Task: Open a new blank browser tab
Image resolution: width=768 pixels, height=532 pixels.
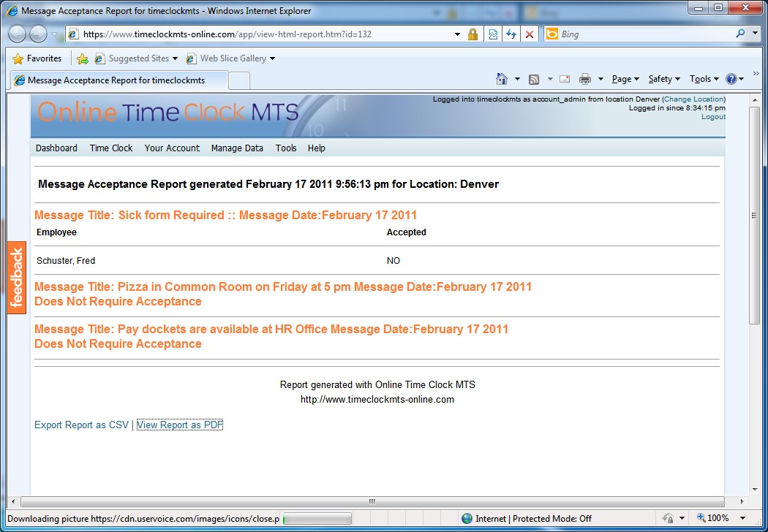Action: pyautogui.click(x=239, y=81)
